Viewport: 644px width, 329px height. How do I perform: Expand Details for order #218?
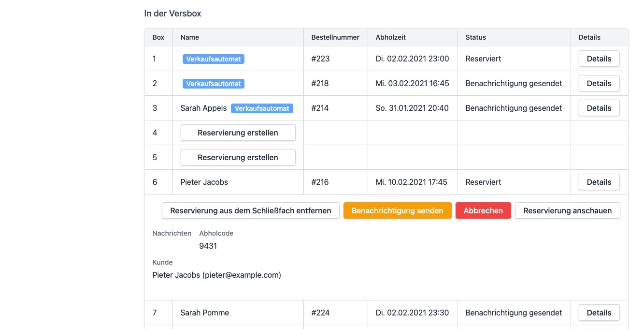[x=599, y=84]
